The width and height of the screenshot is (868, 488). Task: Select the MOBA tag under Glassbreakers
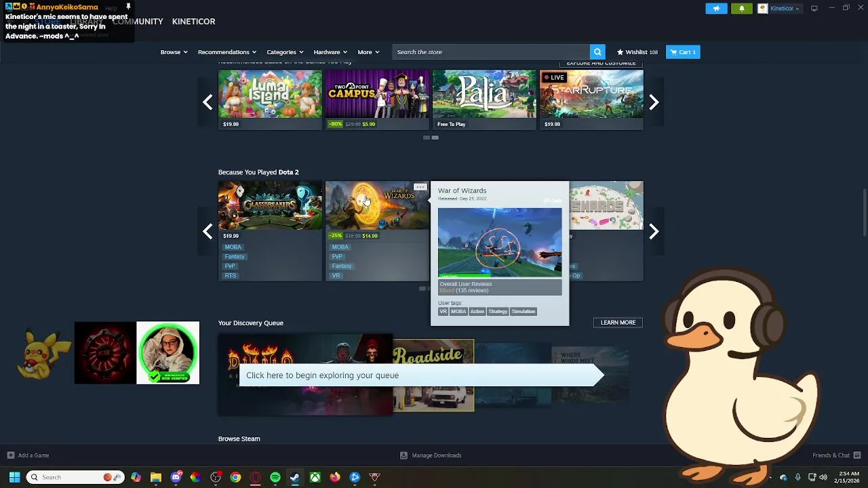click(x=233, y=247)
